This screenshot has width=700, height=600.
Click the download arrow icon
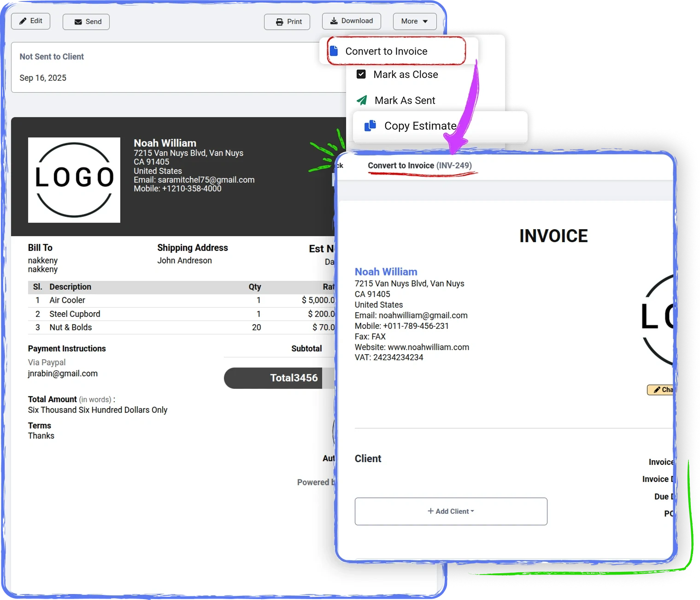pos(334,21)
